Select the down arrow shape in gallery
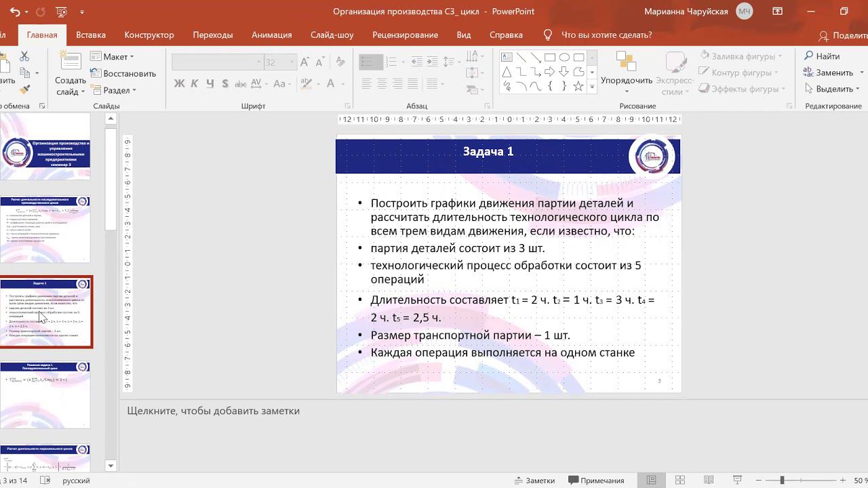 tap(564, 72)
